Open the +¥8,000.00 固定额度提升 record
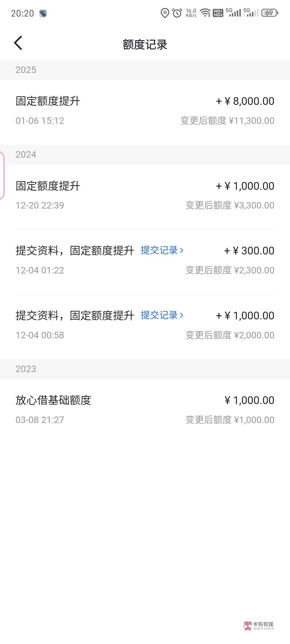The width and height of the screenshot is (290, 644). point(145,111)
